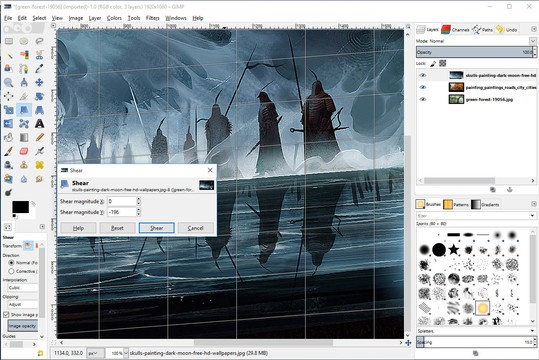Toggle visibility of skulls-painting-dark-moon layer

point(423,75)
